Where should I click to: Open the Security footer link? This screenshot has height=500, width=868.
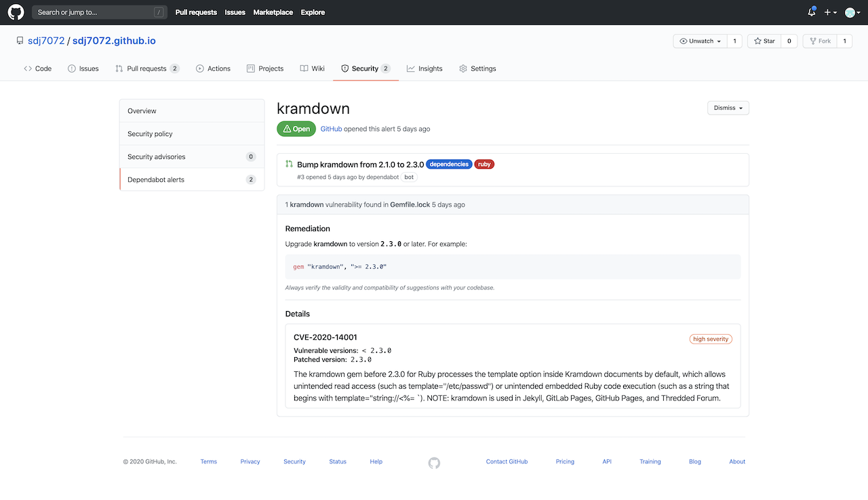[x=294, y=461]
